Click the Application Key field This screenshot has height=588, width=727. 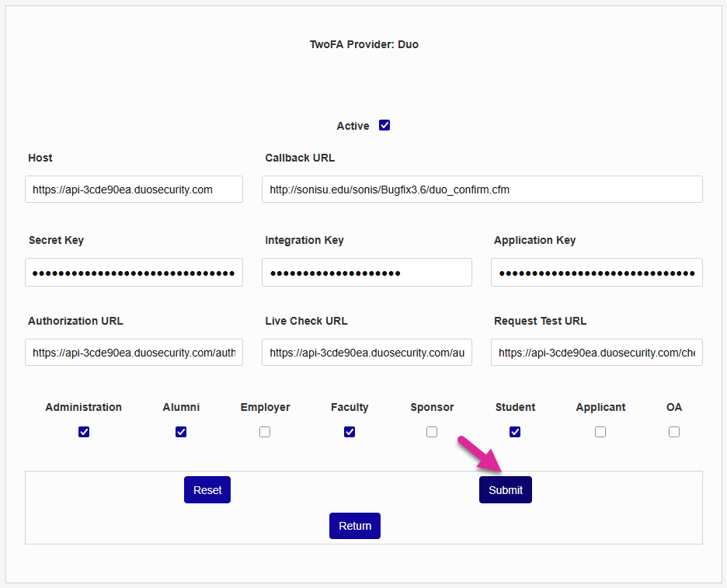point(597,273)
